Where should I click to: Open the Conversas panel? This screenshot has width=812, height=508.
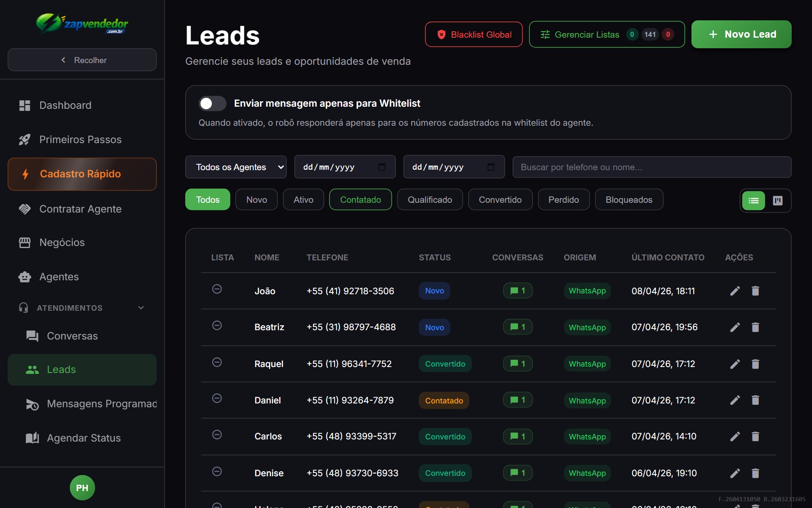pyautogui.click(x=72, y=336)
